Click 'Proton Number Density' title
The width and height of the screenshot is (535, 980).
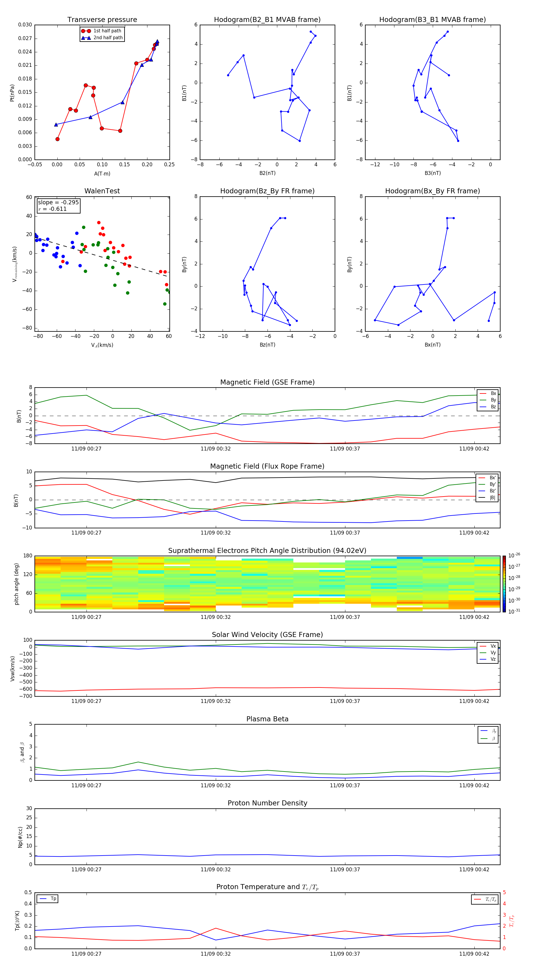[267, 804]
